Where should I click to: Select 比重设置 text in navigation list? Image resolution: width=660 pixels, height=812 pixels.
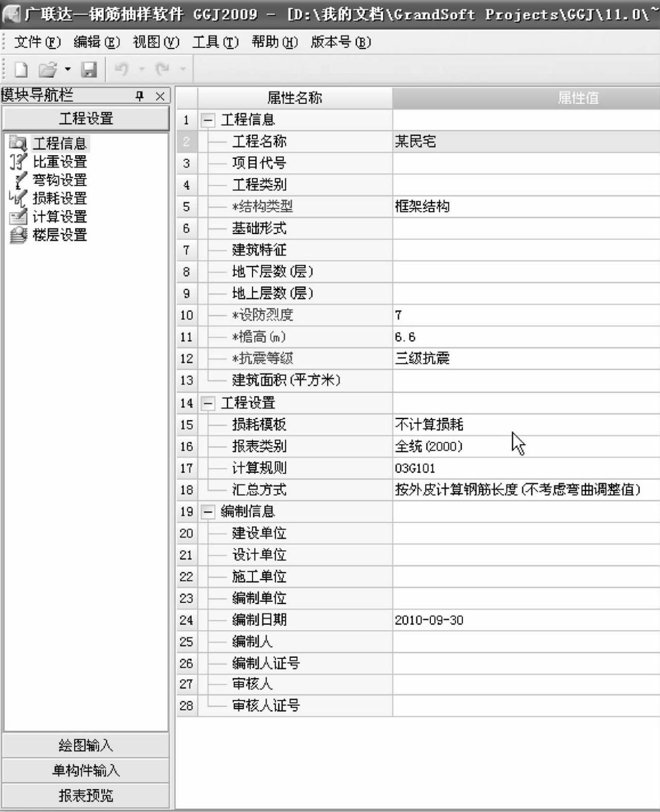pyautogui.click(x=60, y=162)
